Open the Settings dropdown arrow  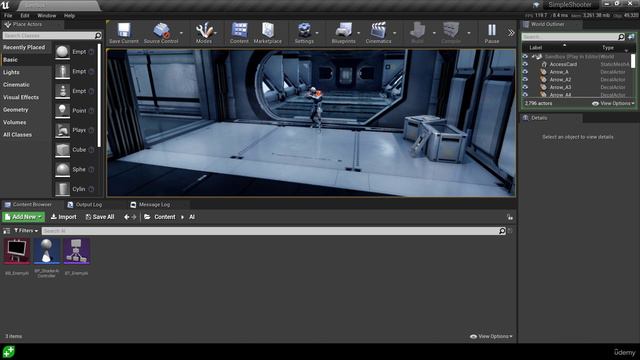click(317, 33)
